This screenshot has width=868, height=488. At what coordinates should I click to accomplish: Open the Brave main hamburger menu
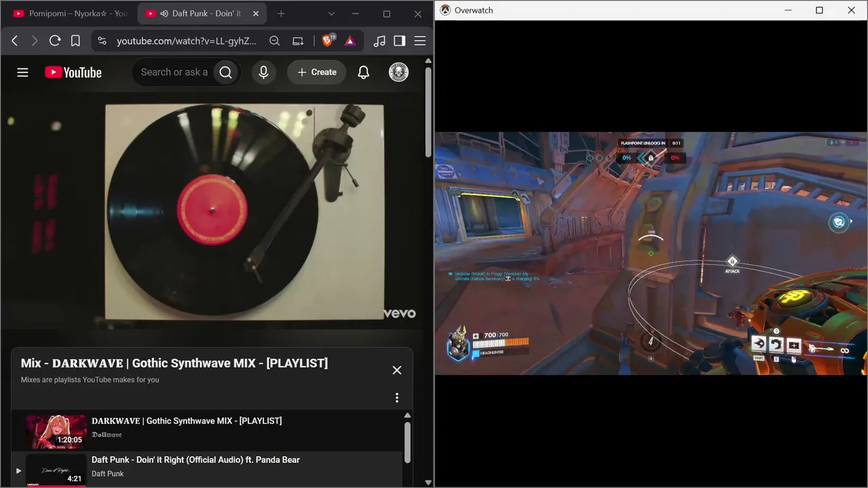[420, 41]
